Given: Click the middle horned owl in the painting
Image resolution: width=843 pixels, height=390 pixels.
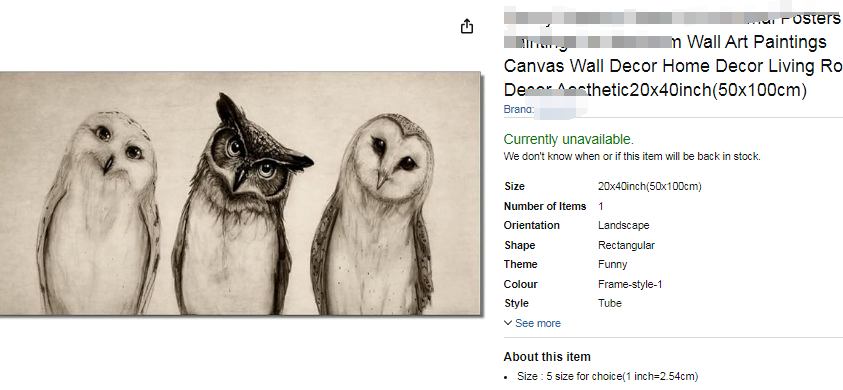Looking at the screenshot, I should click(x=238, y=205).
